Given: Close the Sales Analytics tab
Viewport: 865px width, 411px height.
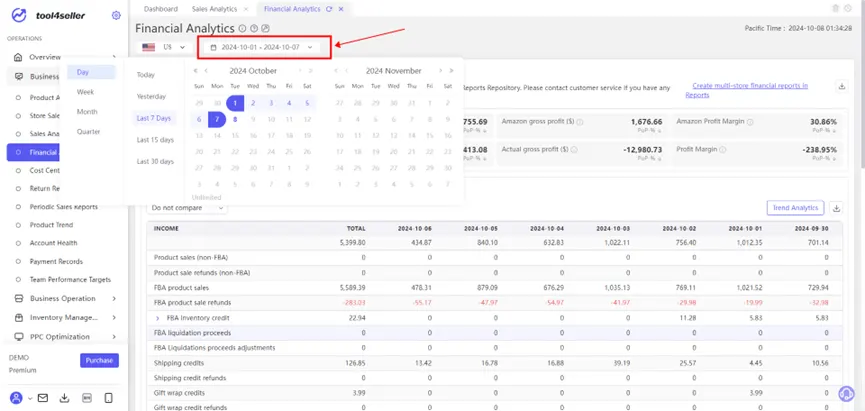Looking at the screenshot, I should (x=245, y=9).
